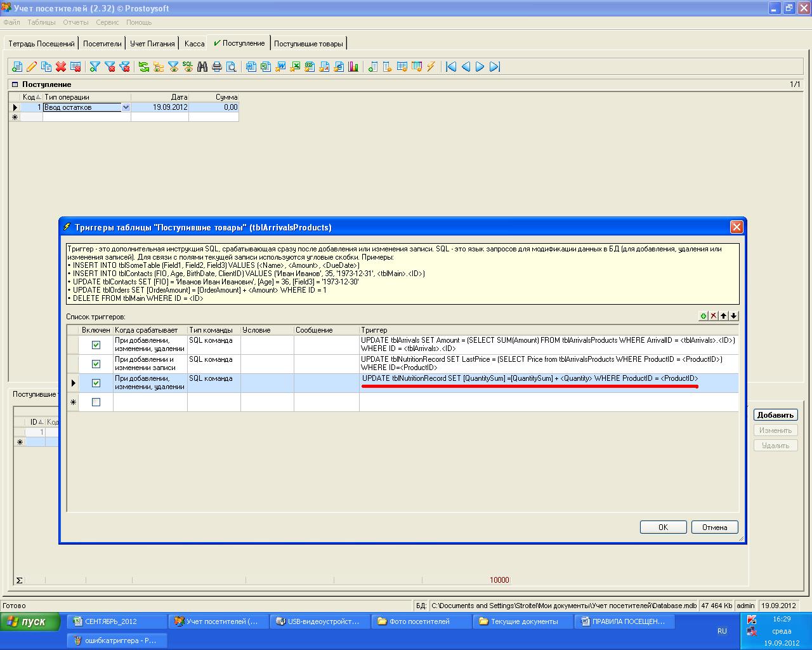Screen dimensions: 812x650
Task: Check the empty new-row trigger checkbox
Action: coord(96,402)
